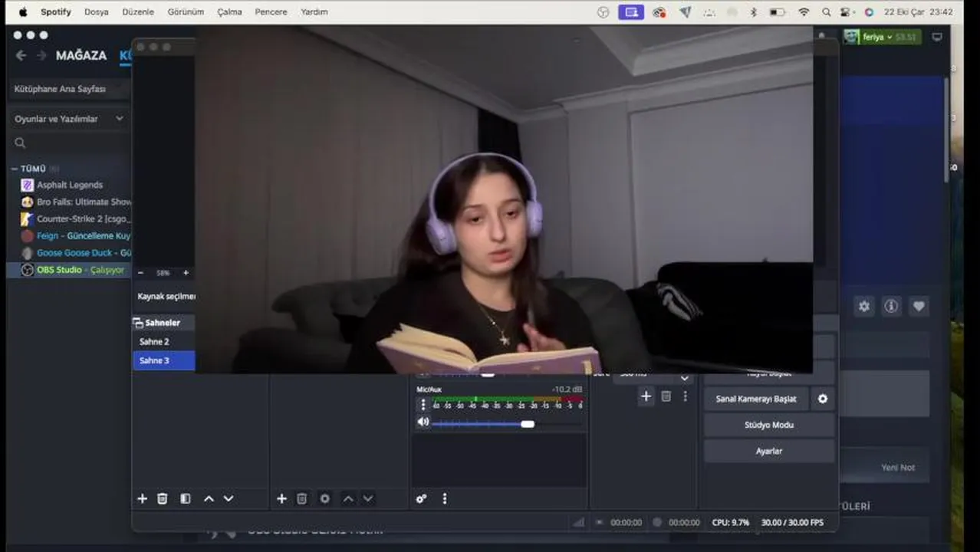The height and width of the screenshot is (552, 980).
Task: Click Sanal Kamerayı Başlat button
Action: (756, 399)
